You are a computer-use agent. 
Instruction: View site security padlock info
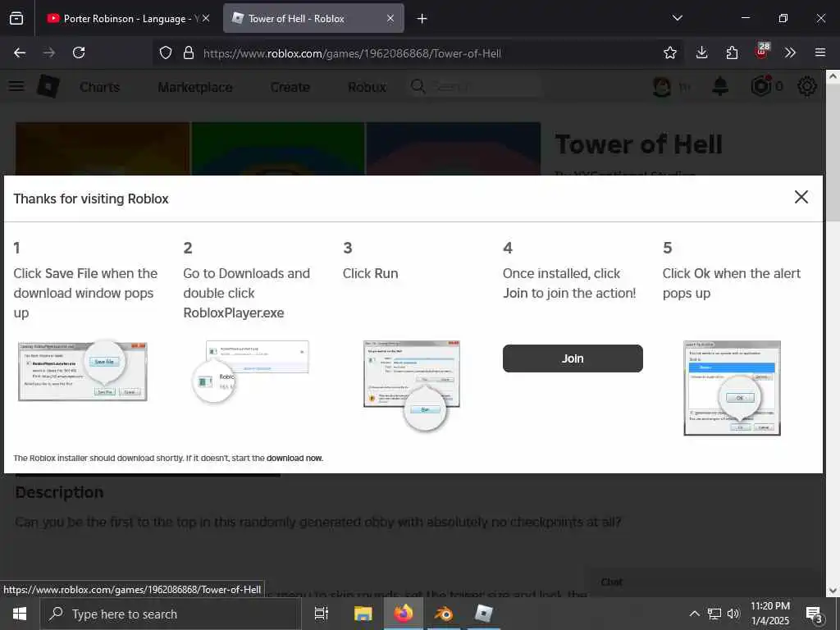[189, 52]
